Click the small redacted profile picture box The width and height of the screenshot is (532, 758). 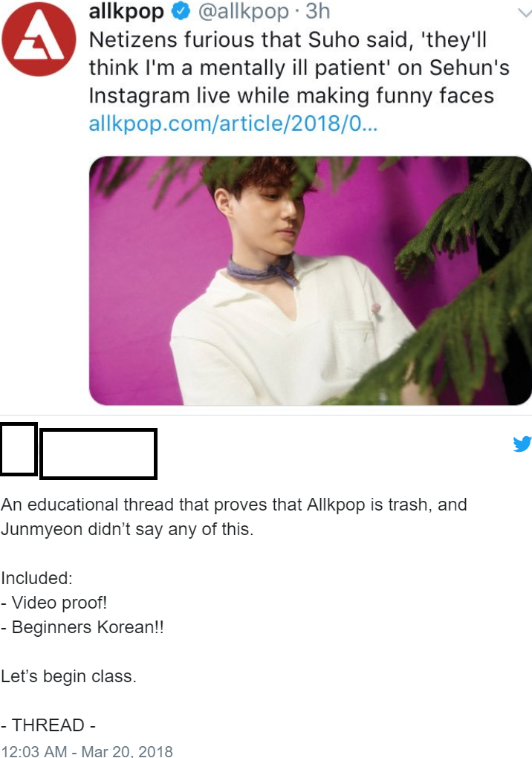(x=19, y=449)
